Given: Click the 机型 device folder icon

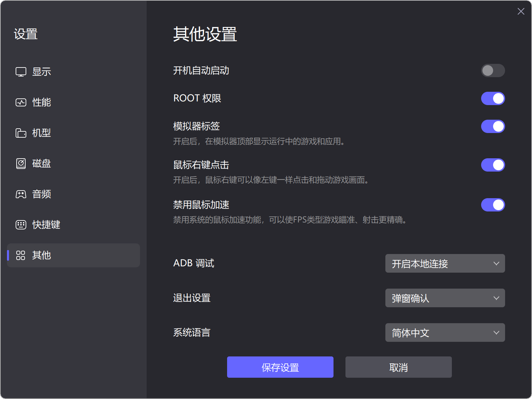Looking at the screenshot, I should 21,133.
